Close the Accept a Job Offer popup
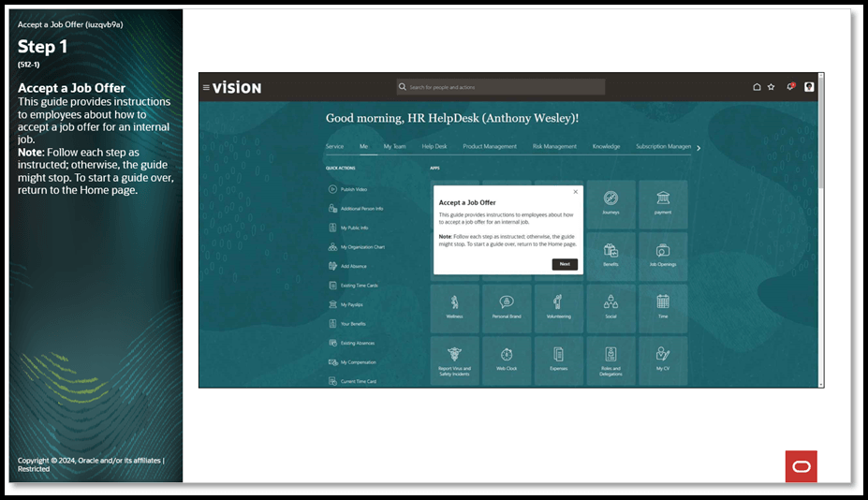This screenshot has height=500, width=868. click(x=575, y=192)
